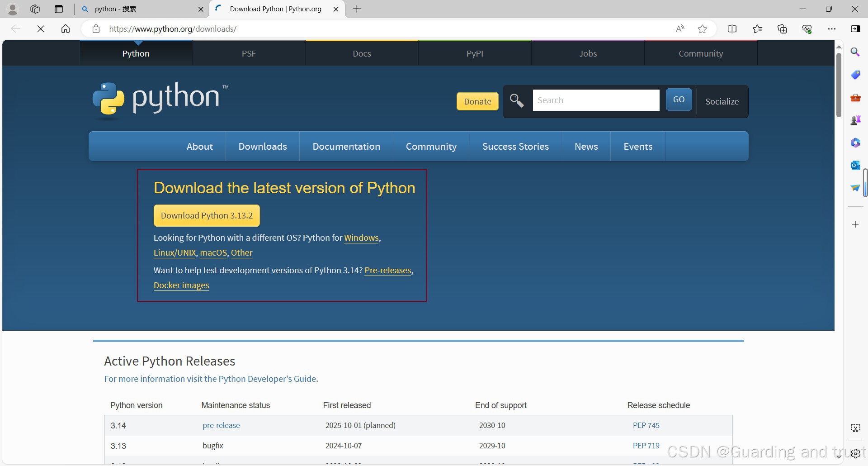
Task: Open the About menu
Action: [199, 147]
